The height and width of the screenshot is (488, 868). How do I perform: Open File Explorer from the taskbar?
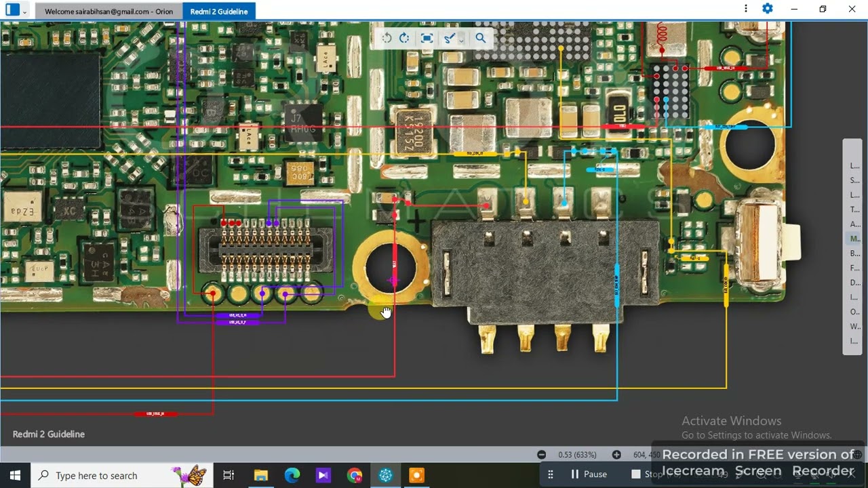[x=261, y=475]
